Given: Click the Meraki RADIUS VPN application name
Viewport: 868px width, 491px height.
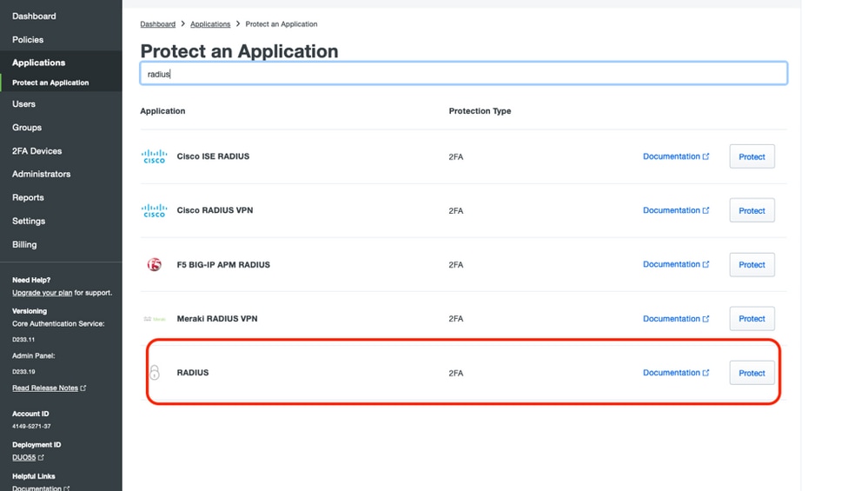Looking at the screenshot, I should [x=217, y=319].
